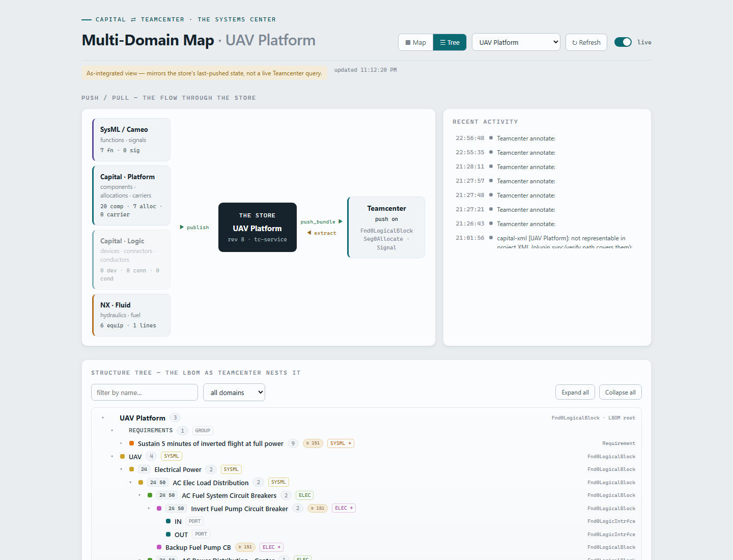
Task: Select the NX · Fluid source card
Action: tap(131, 315)
